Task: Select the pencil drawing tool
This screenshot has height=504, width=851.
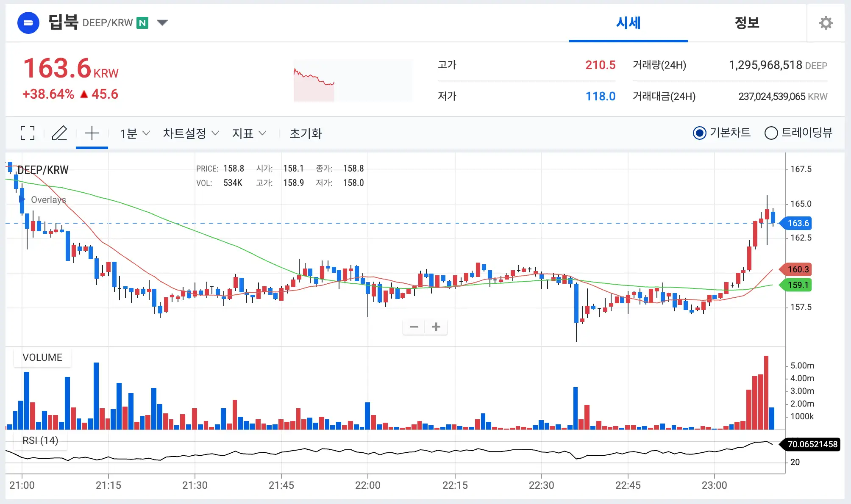Action: coord(59,133)
